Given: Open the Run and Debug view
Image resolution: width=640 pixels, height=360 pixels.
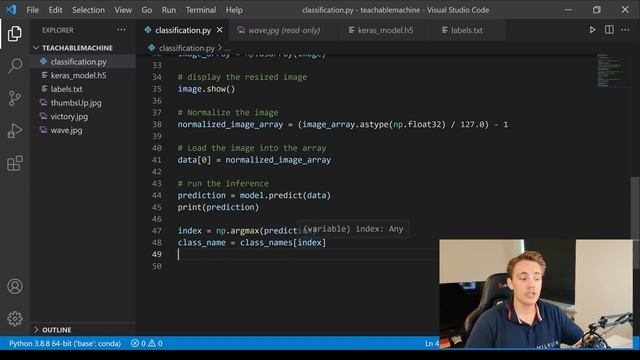Looking at the screenshot, I should 15,131.
